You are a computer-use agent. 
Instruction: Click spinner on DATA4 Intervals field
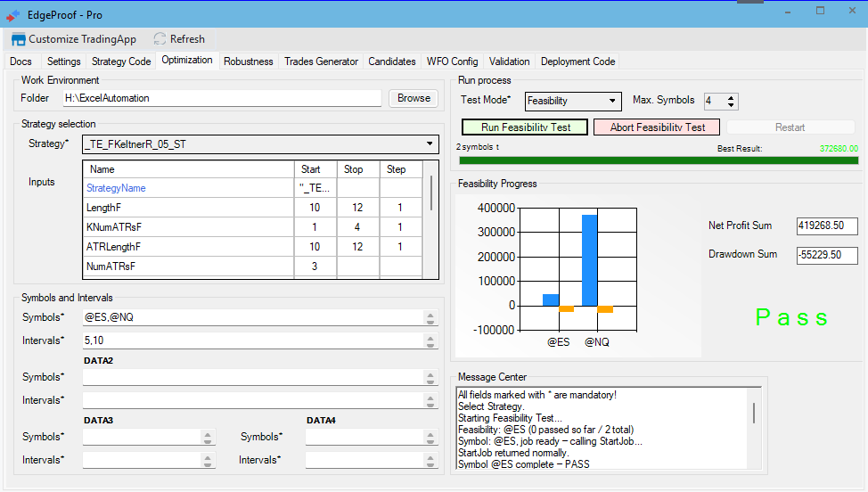430,461
